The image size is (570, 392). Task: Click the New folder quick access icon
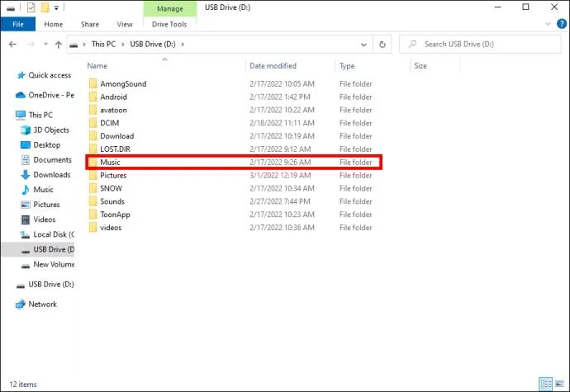click(x=45, y=7)
